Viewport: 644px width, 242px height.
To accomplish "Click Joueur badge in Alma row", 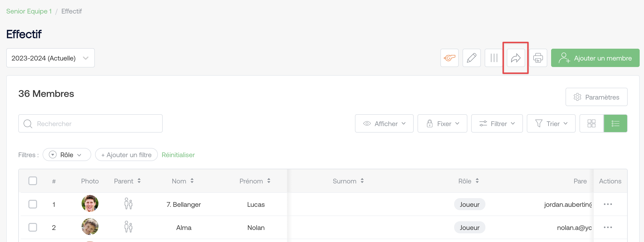I will click(x=470, y=228).
